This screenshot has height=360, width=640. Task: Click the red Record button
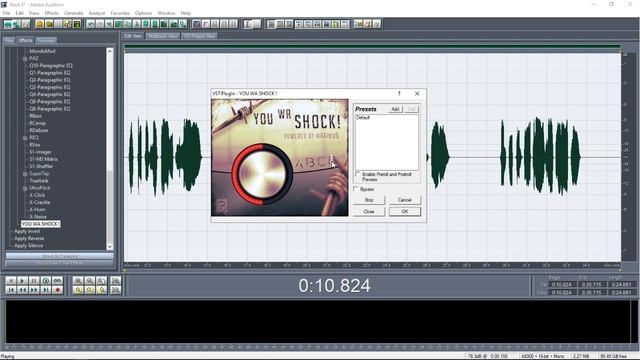pyautogui.click(x=58, y=290)
